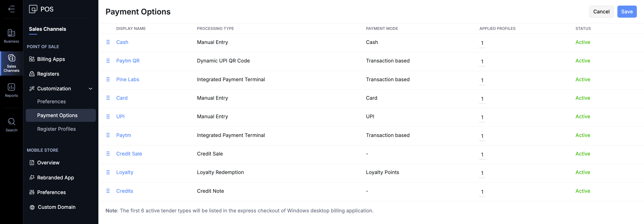Collapse the Customization section chevron
644x224 pixels.
point(91,89)
